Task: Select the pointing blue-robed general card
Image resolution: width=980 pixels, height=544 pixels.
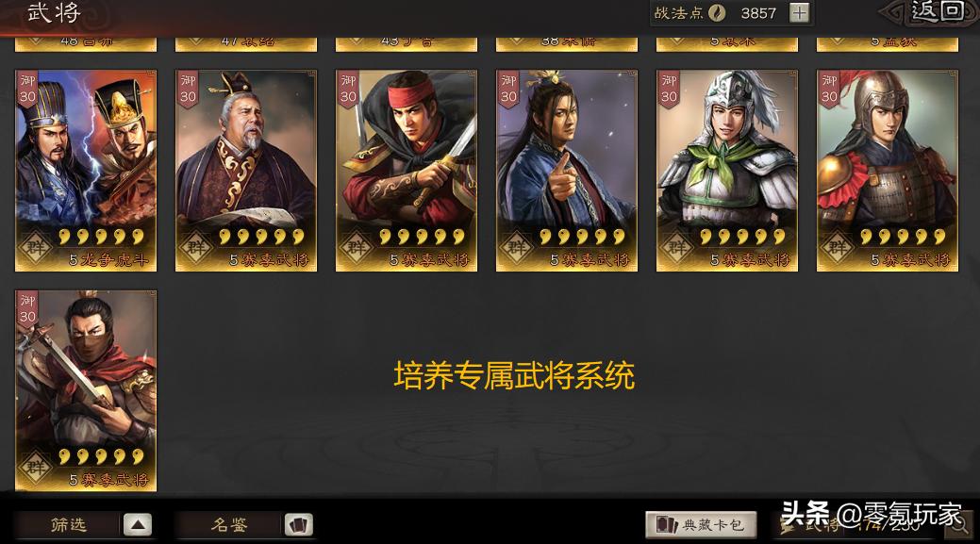Action: point(567,171)
